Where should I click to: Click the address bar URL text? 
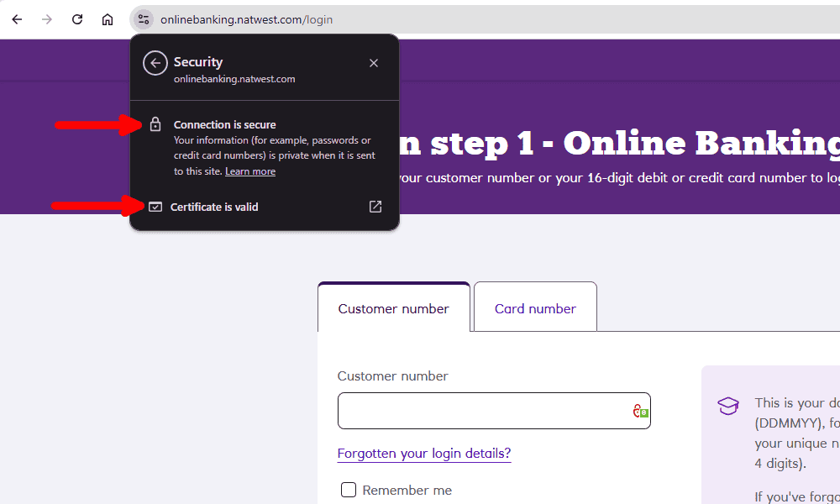pyautogui.click(x=246, y=20)
